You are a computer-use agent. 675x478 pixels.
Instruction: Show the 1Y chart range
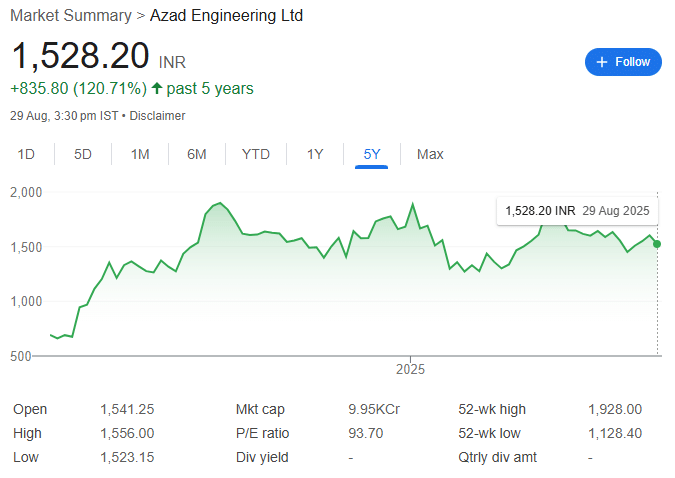[x=315, y=154]
